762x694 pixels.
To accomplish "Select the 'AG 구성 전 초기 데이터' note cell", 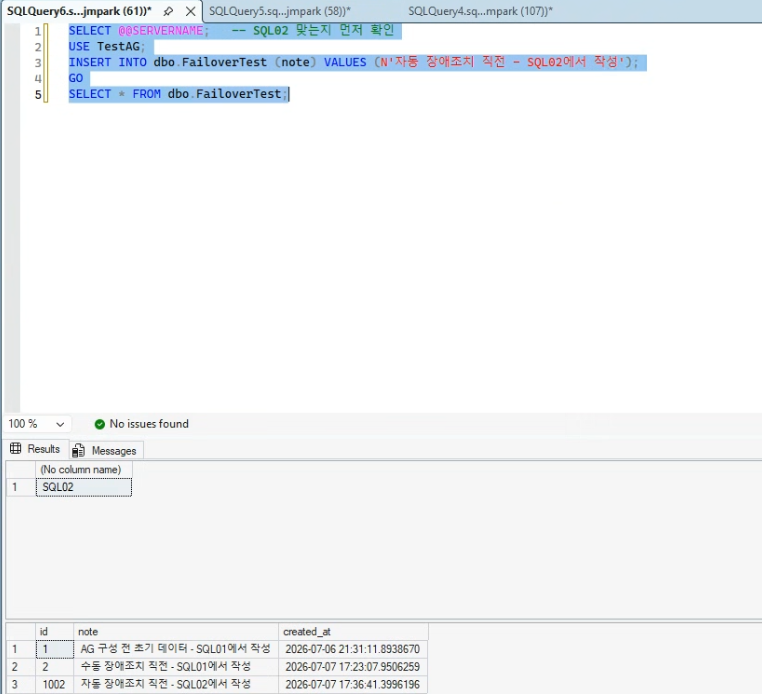I will coord(176,649).
